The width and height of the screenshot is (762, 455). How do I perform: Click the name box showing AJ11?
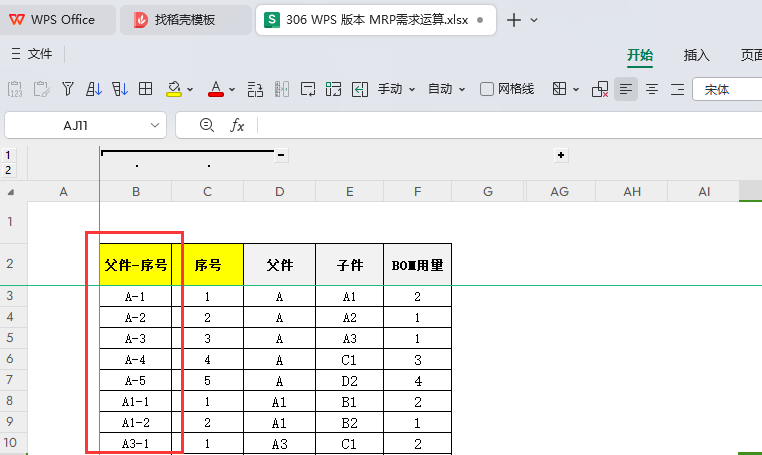click(76, 125)
